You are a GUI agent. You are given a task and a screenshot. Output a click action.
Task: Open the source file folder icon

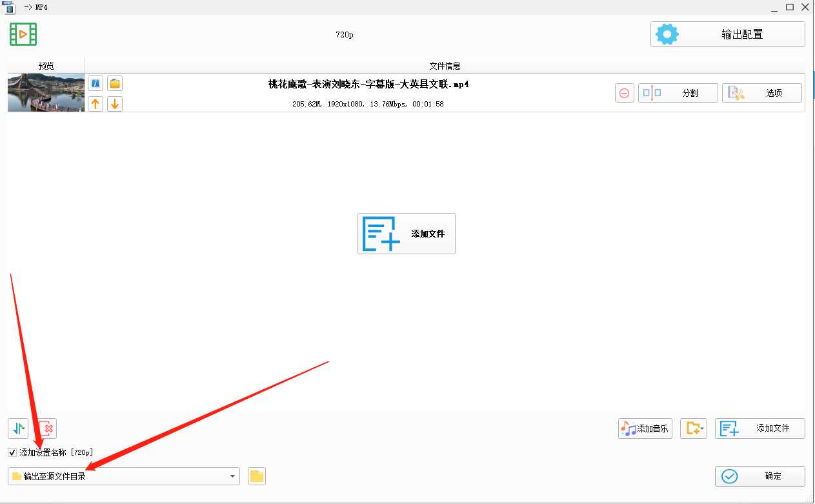(115, 83)
